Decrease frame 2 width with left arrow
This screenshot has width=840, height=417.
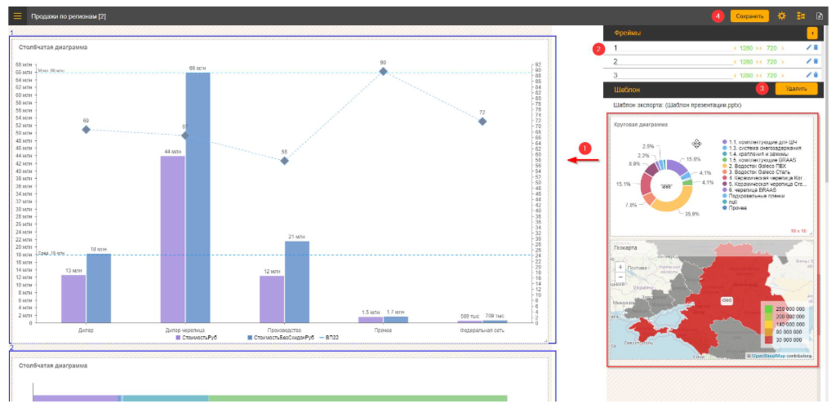(x=733, y=62)
